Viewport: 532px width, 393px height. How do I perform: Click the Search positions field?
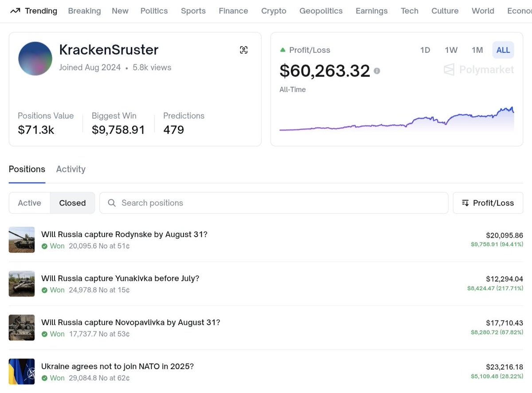(x=274, y=203)
